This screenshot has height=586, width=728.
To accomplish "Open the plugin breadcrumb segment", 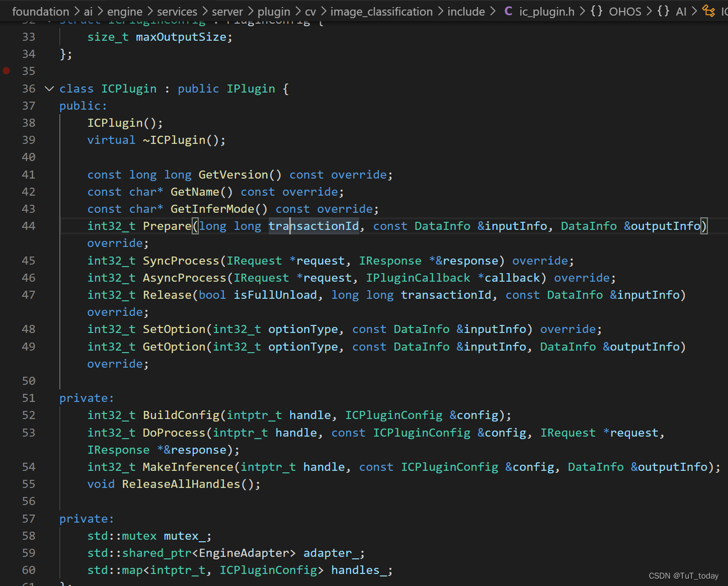I will (x=274, y=11).
